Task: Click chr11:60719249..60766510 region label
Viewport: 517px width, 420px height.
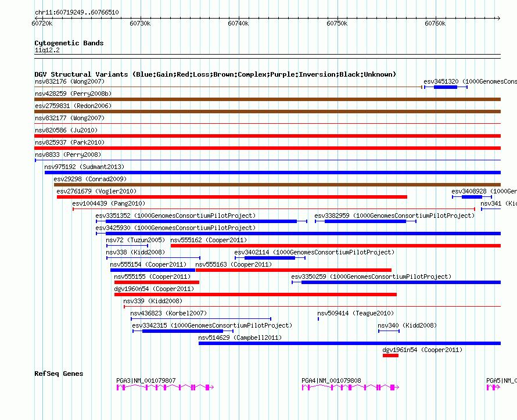Action: click(x=77, y=12)
